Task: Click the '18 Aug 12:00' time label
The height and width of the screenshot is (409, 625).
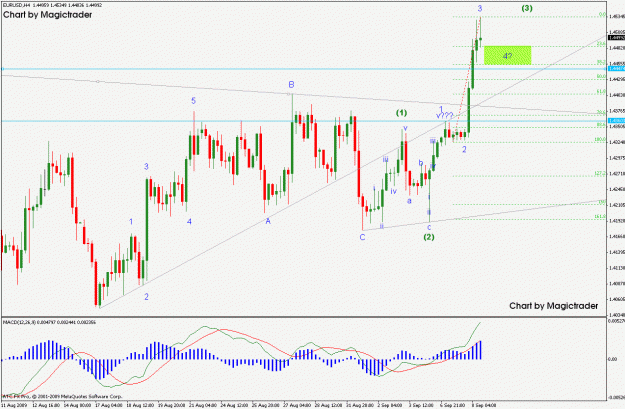Action: [x=140, y=405]
